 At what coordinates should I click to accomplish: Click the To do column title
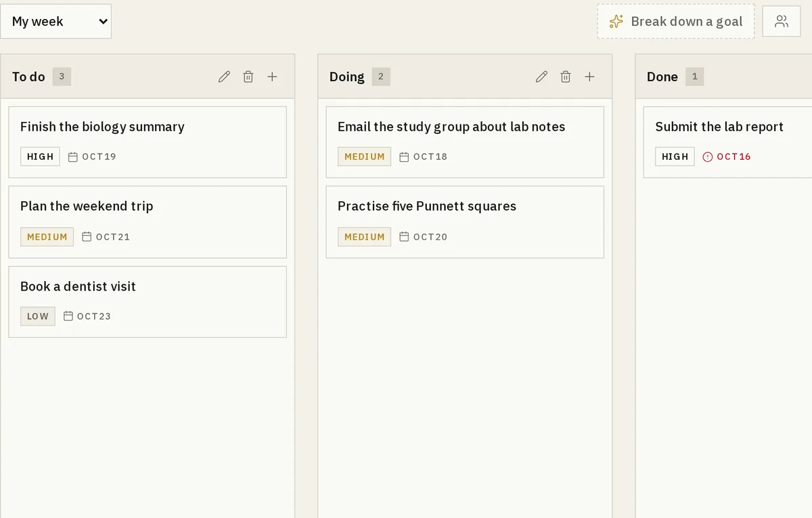tap(28, 77)
